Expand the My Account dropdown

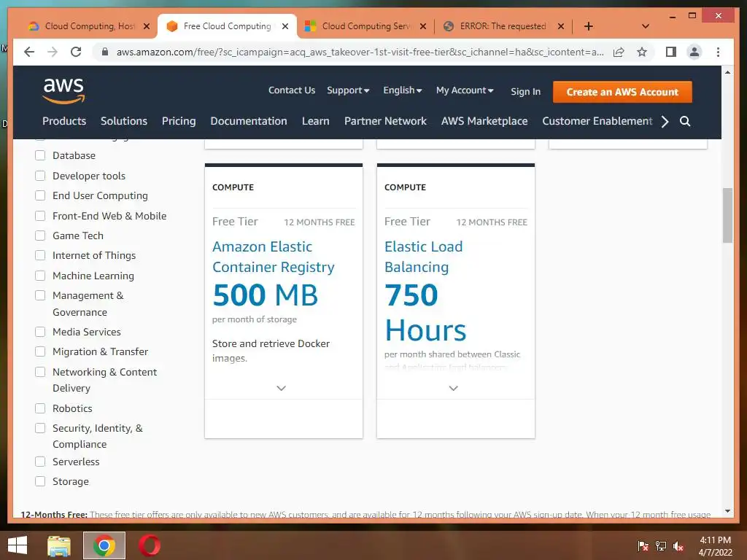465,90
